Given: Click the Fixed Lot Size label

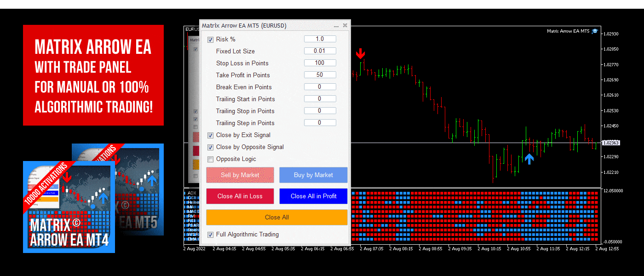Looking at the screenshot, I should 236,51.
